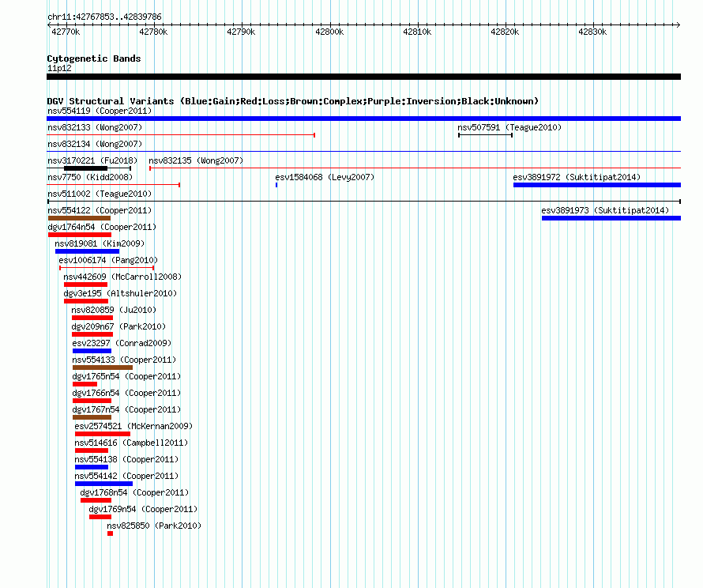The image size is (703, 588).
Task: Select the tiny blue esv1584068 marker
Action: 276,185
